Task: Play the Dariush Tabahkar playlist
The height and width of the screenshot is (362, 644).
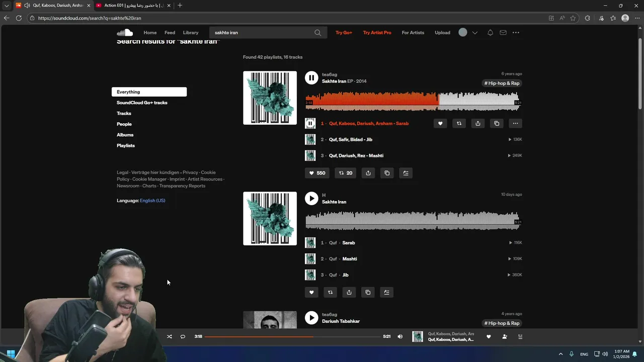Action: tap(311, 318)
